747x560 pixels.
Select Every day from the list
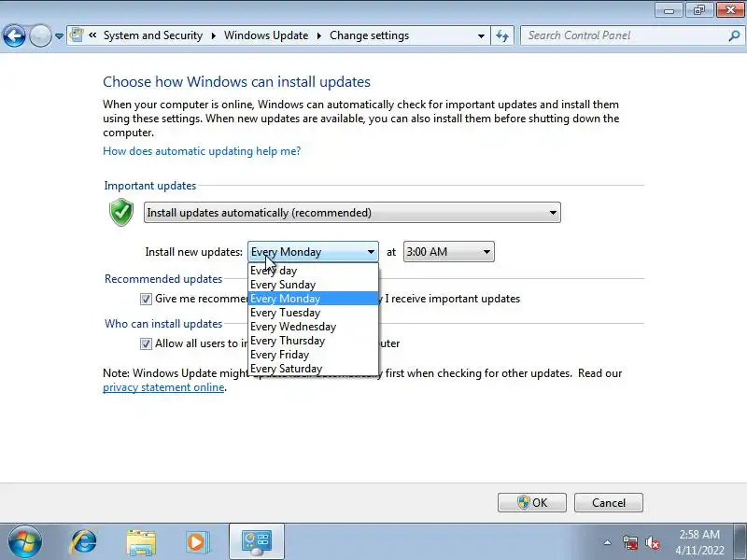[x=313, y=271]
